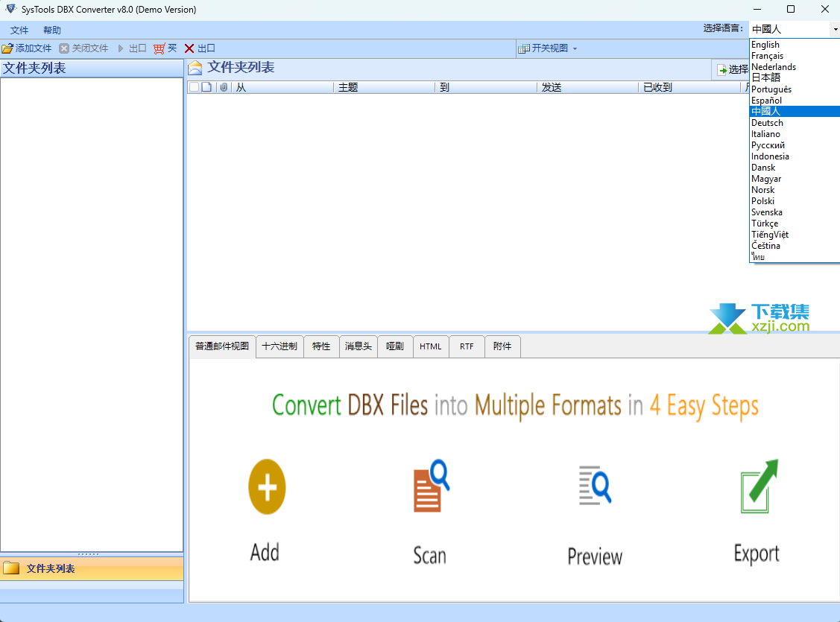This screenshot has height=622, width=840.
Task: Click the red X exit icon
Action: (x=189, y=48)
